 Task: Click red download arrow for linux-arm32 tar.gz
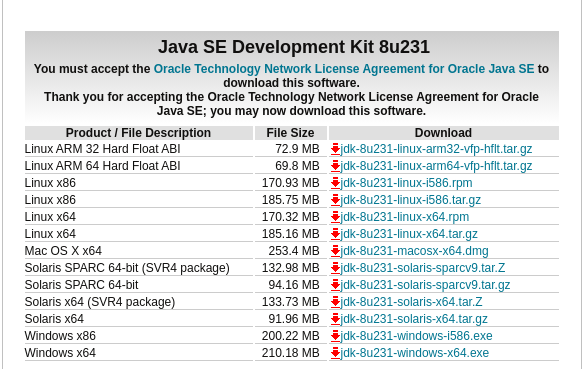[x=335, y=149]
